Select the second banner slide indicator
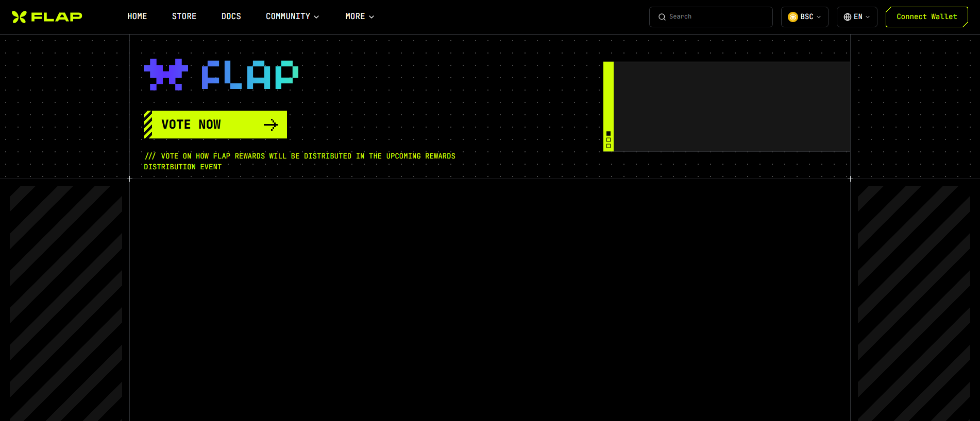The width and height of the screenshot is (980, 421). click(609, 140)
